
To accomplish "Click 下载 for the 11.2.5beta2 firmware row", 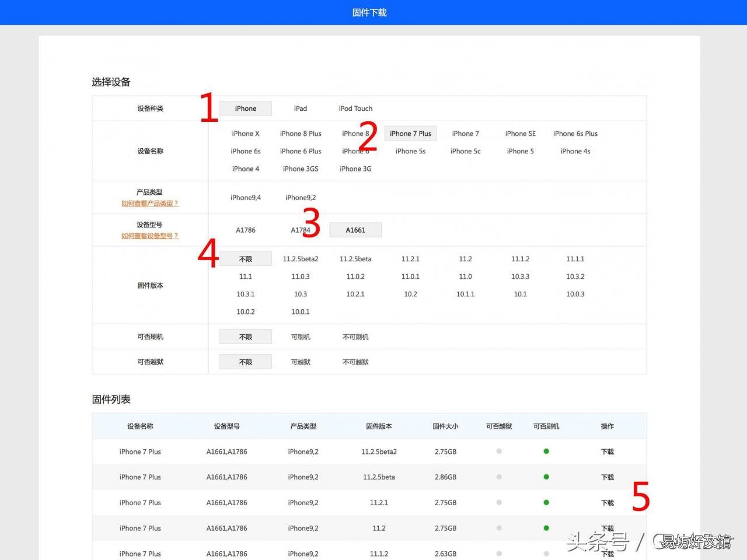I will 608,452.
